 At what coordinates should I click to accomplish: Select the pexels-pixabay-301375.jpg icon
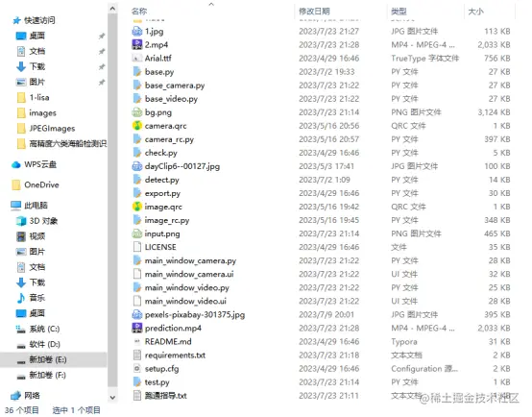pyautogui.click(x=136, y=314)
